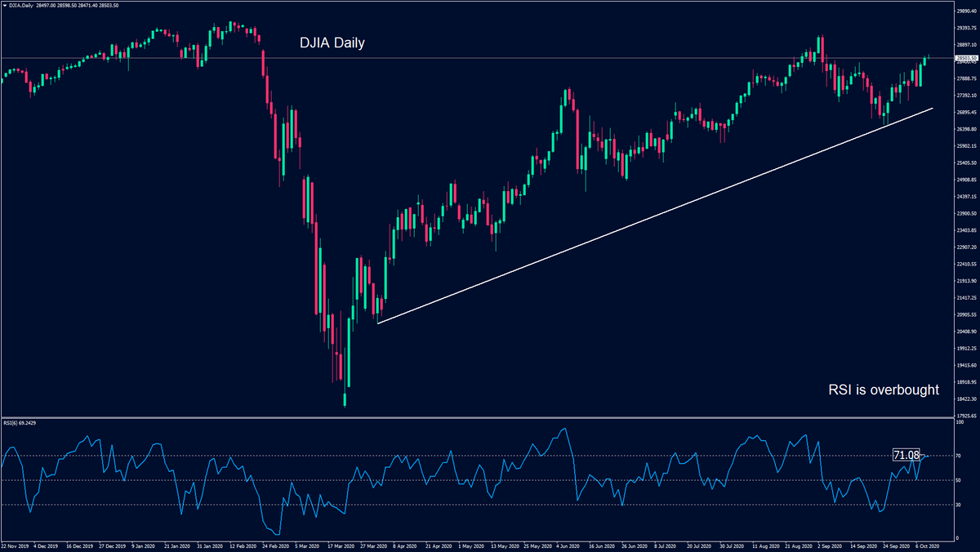
Task: Click the 29890.40 price axis label
Action: click(965, 11)
